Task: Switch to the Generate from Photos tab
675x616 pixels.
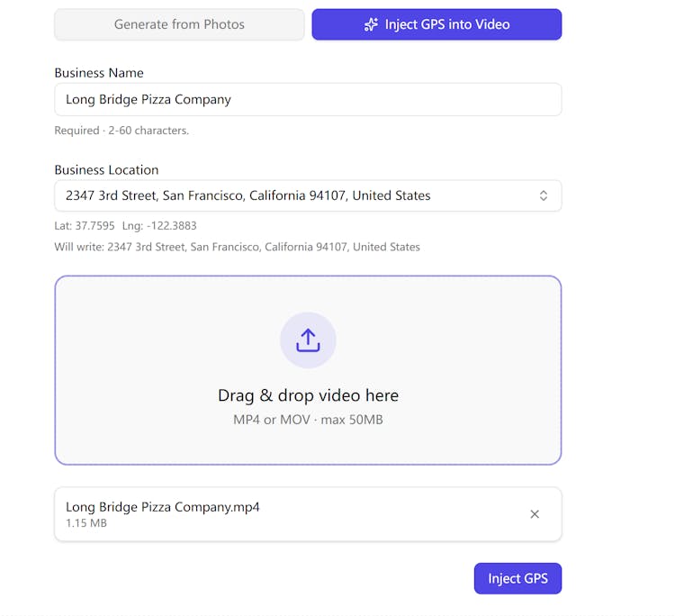Action: click(x=179, y=24)
